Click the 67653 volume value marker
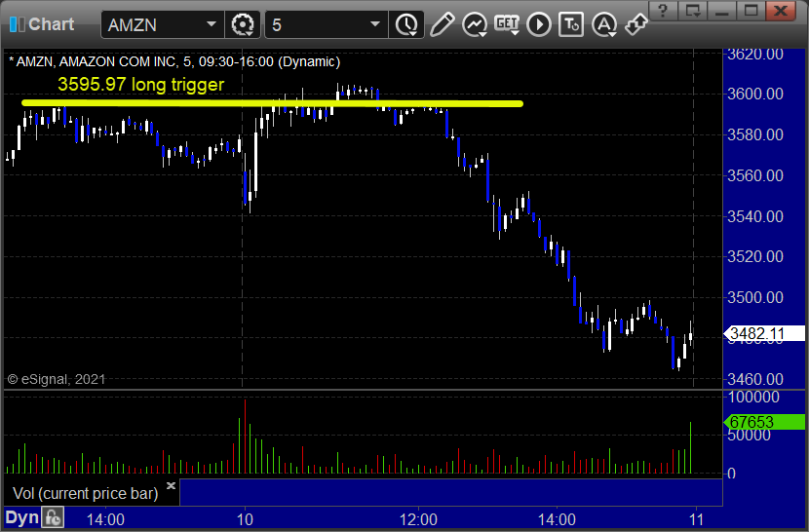 764,422
